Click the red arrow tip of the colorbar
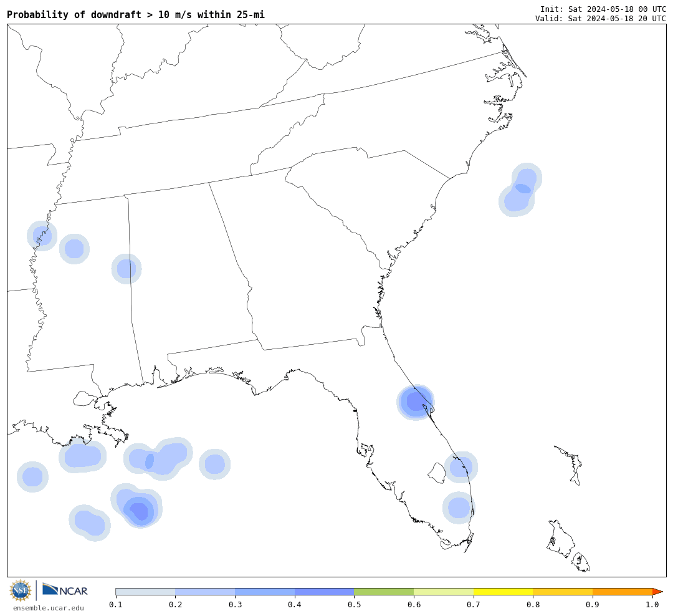 (657, 592)
